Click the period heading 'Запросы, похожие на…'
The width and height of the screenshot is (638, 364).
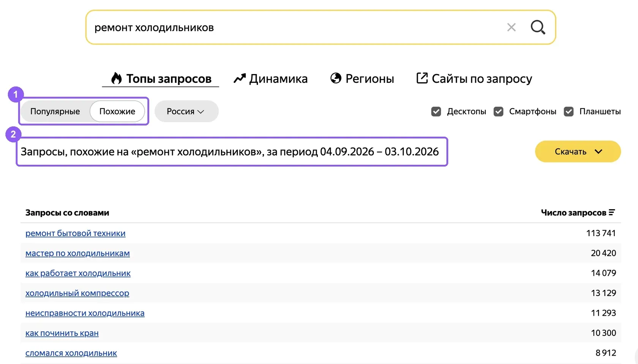tap(230, 151)
